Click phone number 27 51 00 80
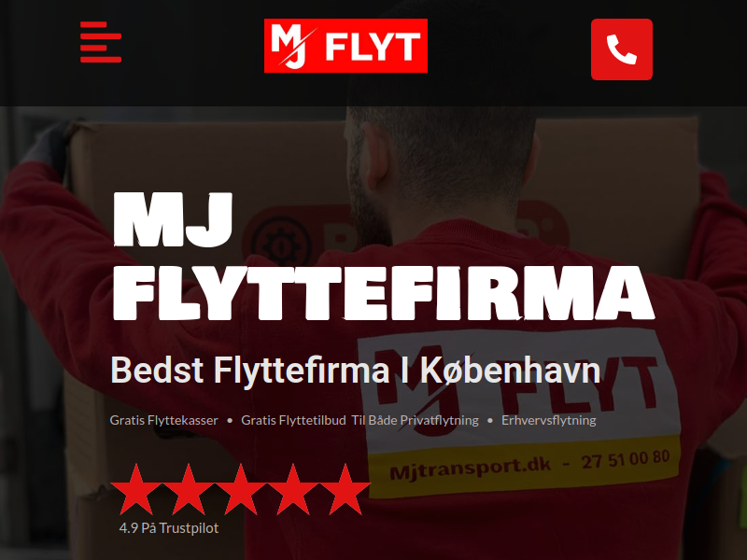This screenshot has height=560, width=747. pos(626,460)
